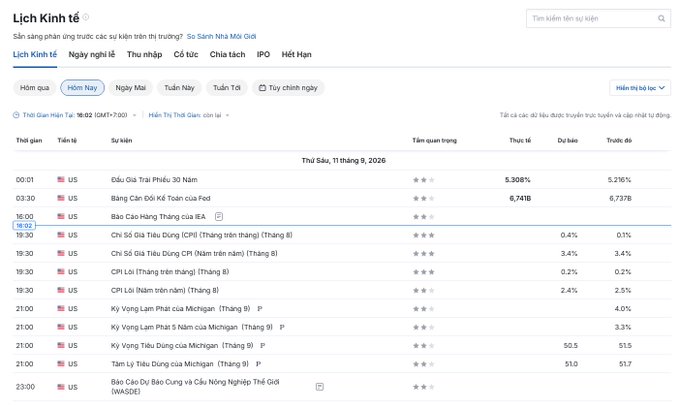Click the calendar icon in Tùy chỉnh ngày

(x=262, y=88)
